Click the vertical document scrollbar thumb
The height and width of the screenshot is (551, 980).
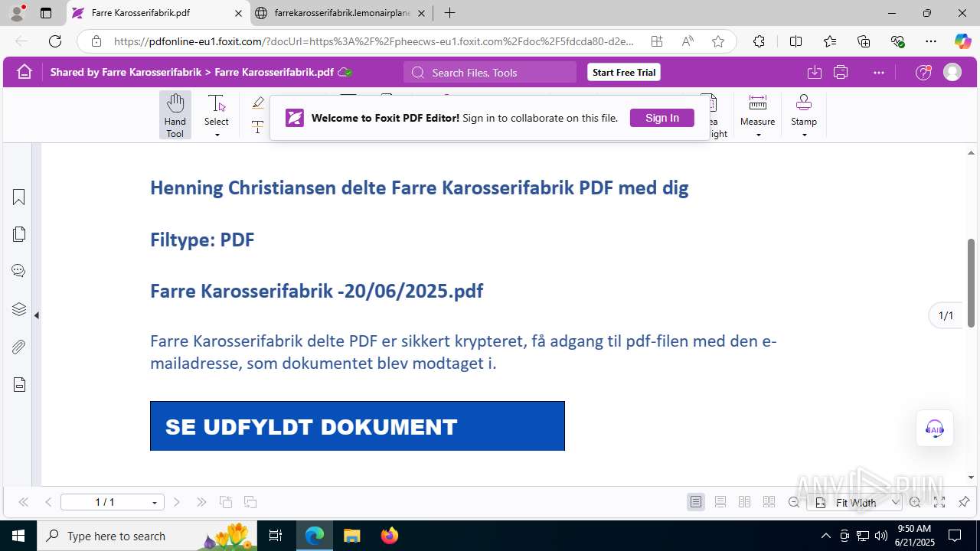971,283
